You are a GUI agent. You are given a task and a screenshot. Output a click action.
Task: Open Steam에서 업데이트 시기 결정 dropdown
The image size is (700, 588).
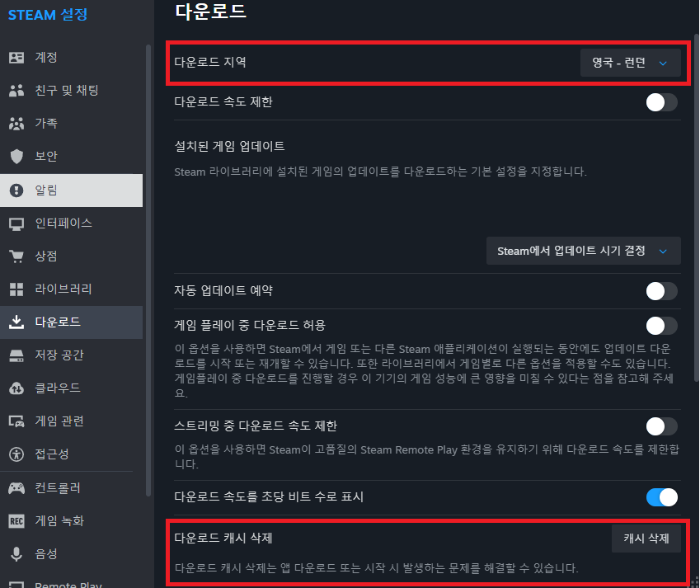pyautogui.click(x=584, y=251)
